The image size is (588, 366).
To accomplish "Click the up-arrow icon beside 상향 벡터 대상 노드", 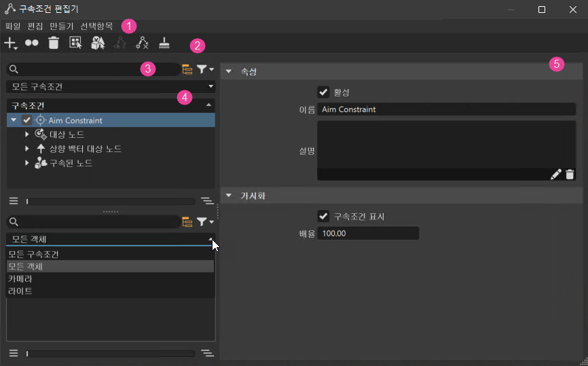I will coord(41,149).
